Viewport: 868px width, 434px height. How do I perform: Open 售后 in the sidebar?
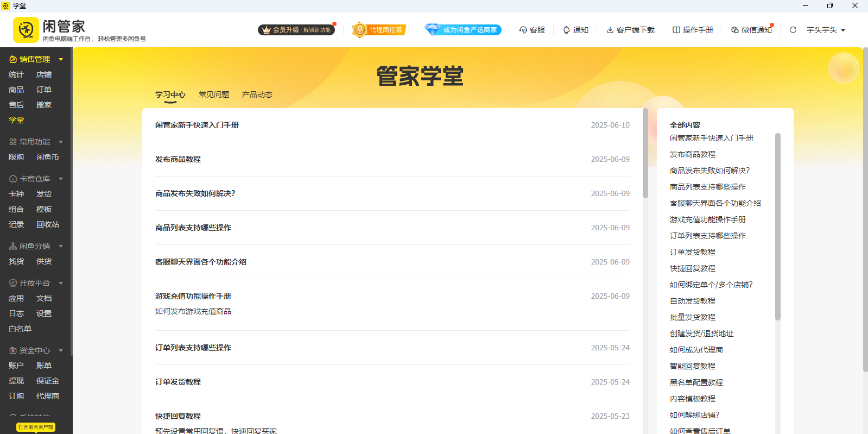(x=16, y=105)
